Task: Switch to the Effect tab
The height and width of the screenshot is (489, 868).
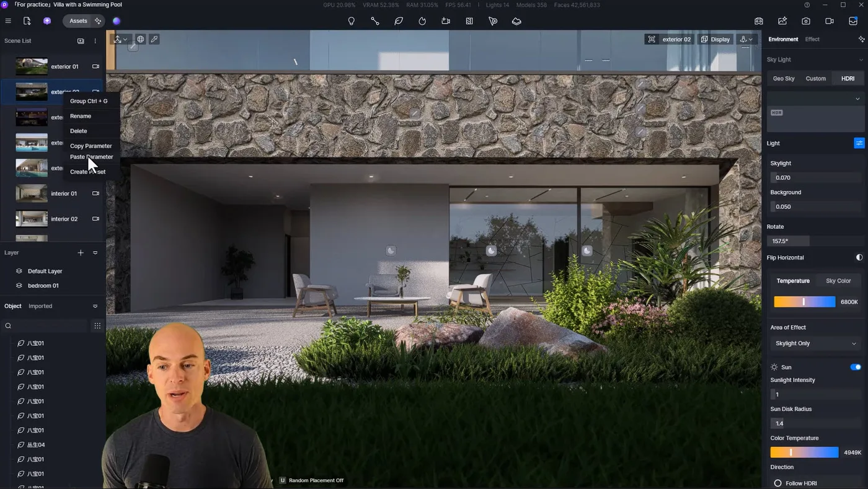Action: pos(812,38)
